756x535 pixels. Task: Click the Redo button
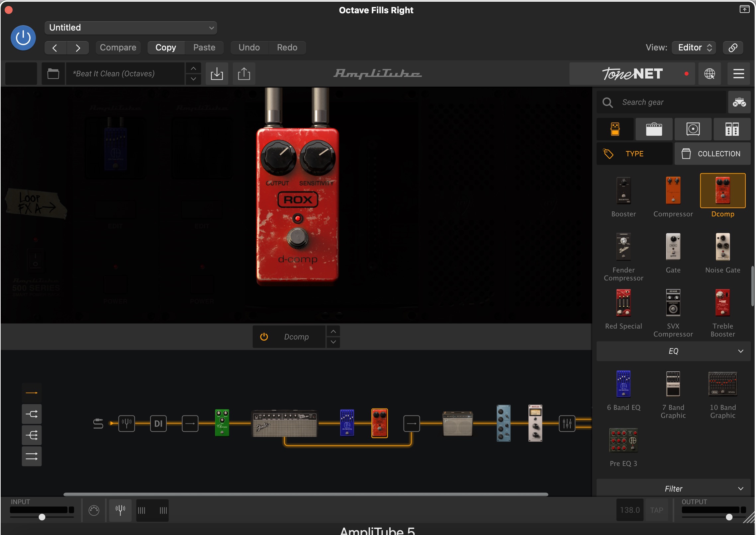[287, 48]
